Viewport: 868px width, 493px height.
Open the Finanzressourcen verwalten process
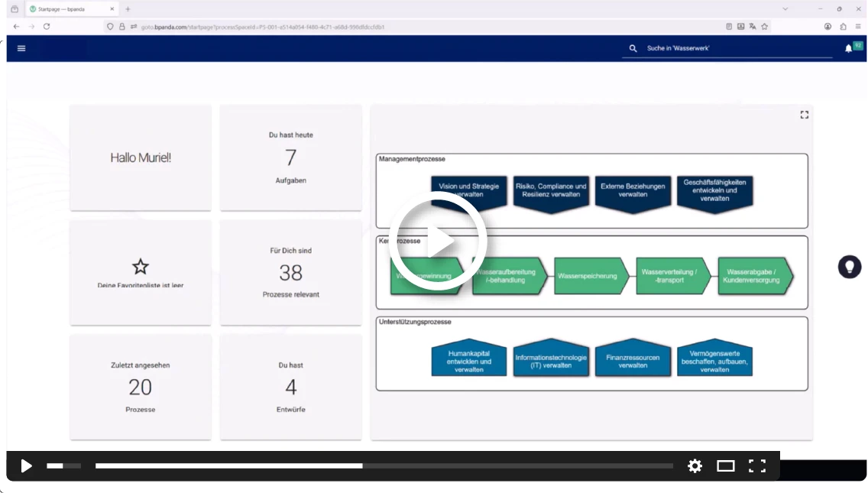(x=633, y=361)
